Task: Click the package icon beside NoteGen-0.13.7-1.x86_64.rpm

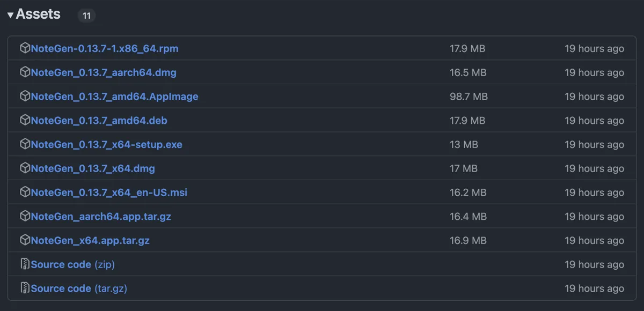Action: [x=25, y=48]
